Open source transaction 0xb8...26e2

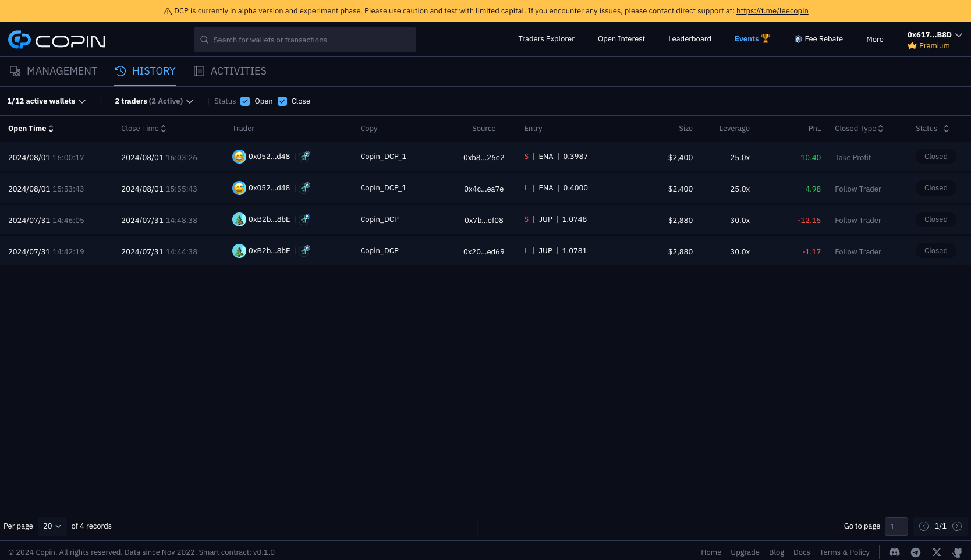tap(484, 158)
